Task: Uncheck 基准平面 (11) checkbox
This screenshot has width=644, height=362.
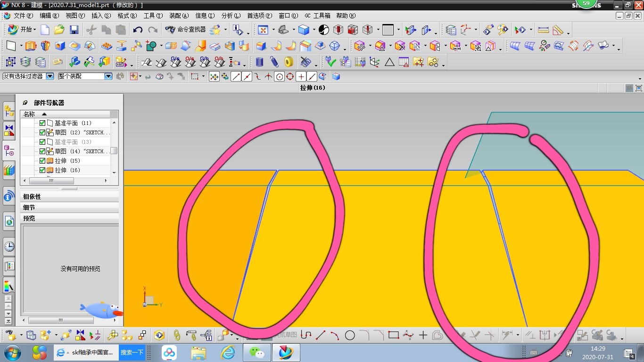Action: pyautogui.click(x=42, y=123)
